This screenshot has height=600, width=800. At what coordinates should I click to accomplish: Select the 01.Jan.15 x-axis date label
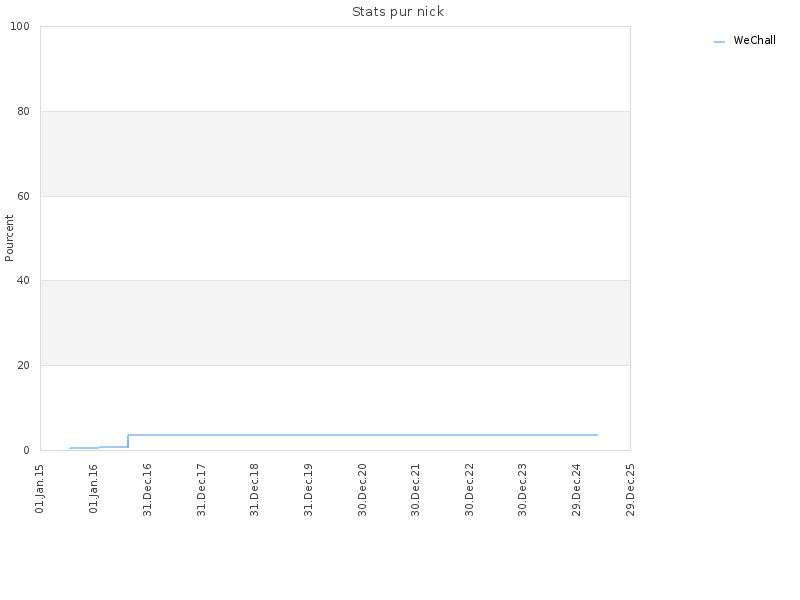pos(40,489)
